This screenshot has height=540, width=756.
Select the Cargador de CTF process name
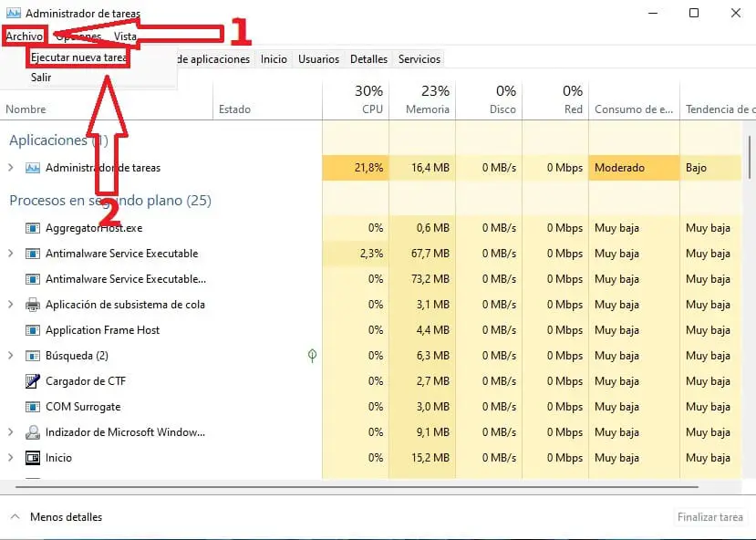pyautogui.click(x=86, y=381)
